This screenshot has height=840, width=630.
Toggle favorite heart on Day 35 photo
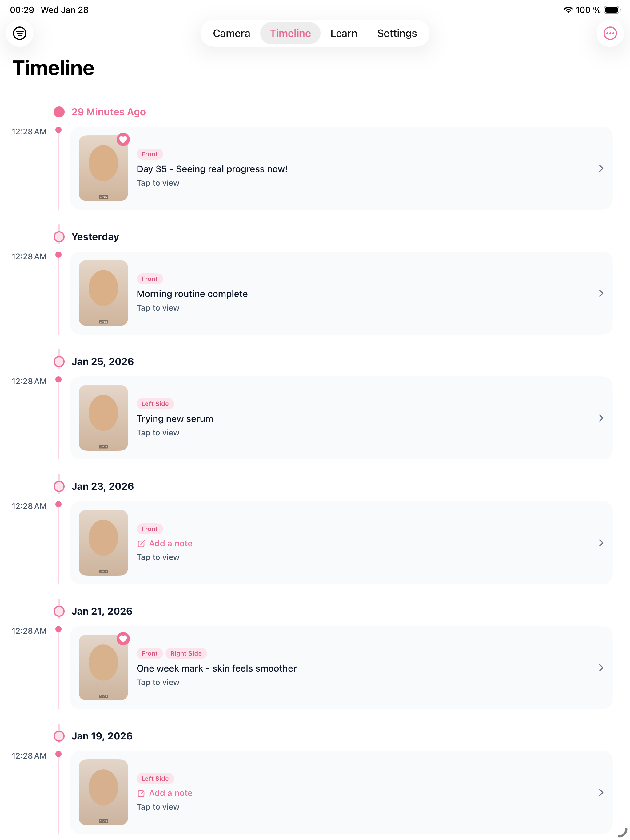tap(123, 140)
